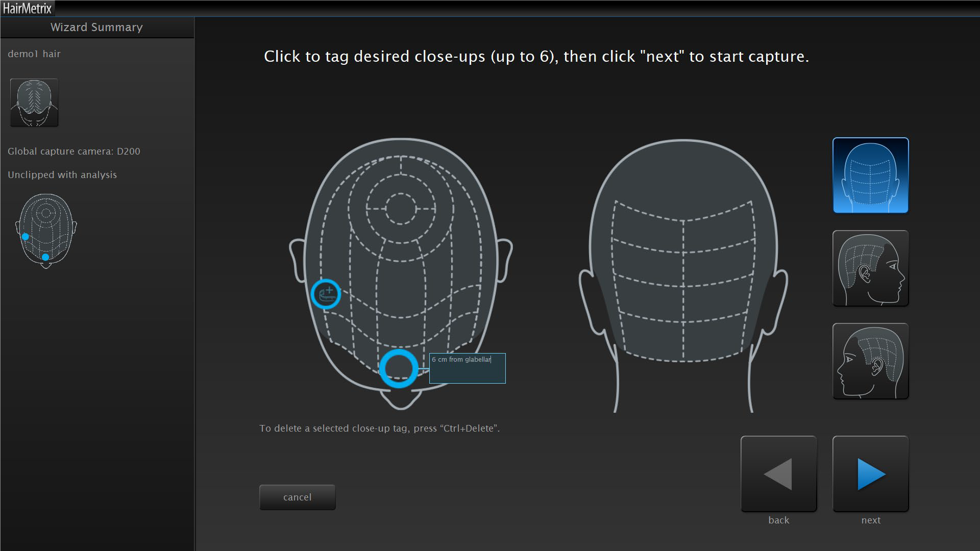
Task: Select the thick blue ring tag near forehead
Action: (x=399, y=368)
